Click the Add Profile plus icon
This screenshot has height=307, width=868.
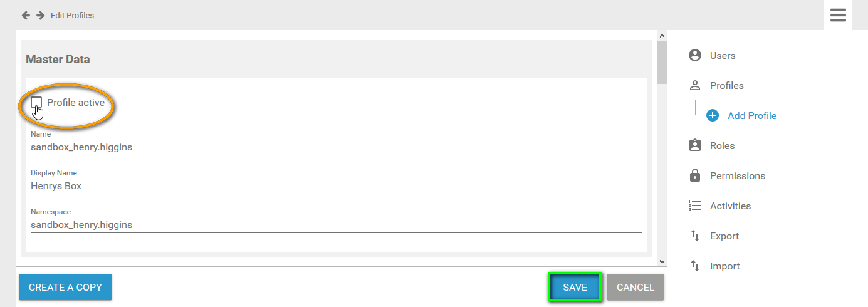click(x=713, y=115)
